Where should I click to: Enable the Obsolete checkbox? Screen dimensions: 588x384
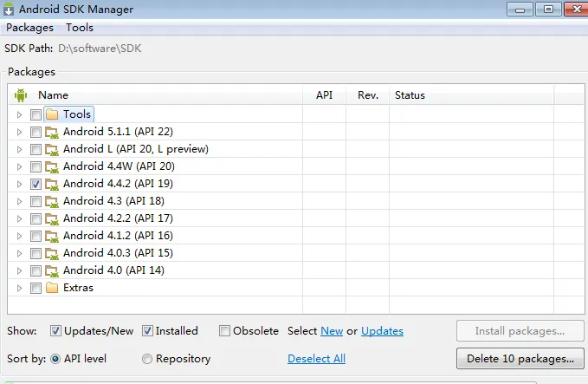point(224,331)
